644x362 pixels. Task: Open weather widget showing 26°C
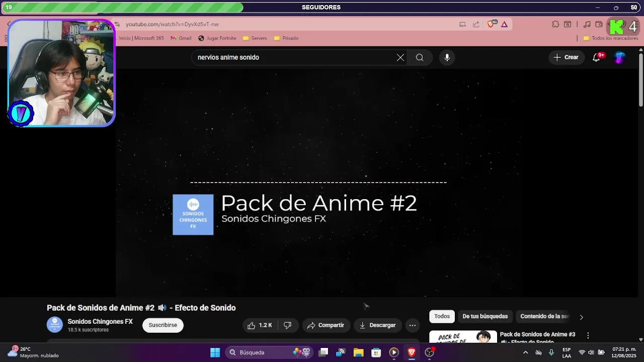(33, 352)
